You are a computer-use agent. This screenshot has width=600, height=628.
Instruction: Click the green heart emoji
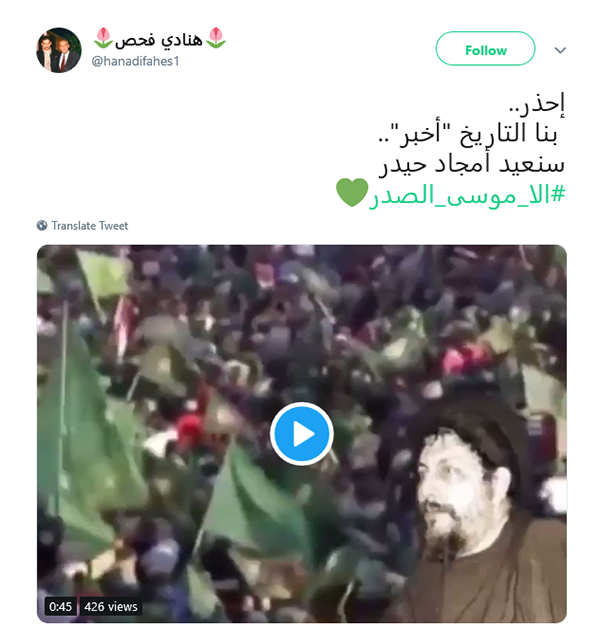click(352, 193)
